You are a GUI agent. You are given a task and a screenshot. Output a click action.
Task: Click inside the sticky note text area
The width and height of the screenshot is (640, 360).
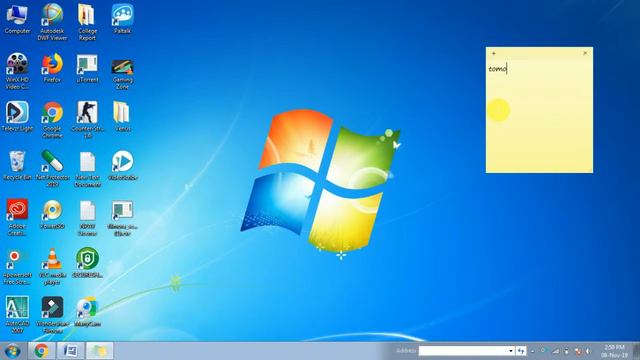(539, 116)
